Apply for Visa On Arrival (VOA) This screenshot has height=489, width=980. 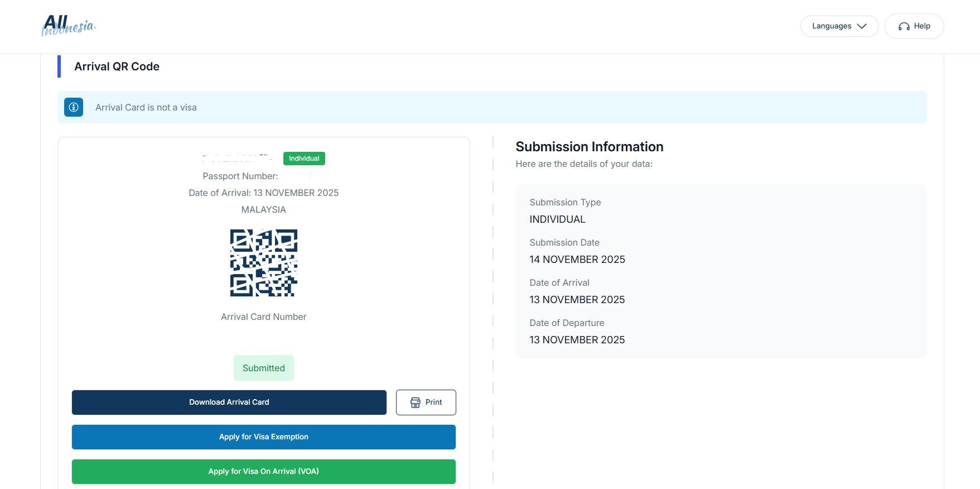(x=264, y=472)
